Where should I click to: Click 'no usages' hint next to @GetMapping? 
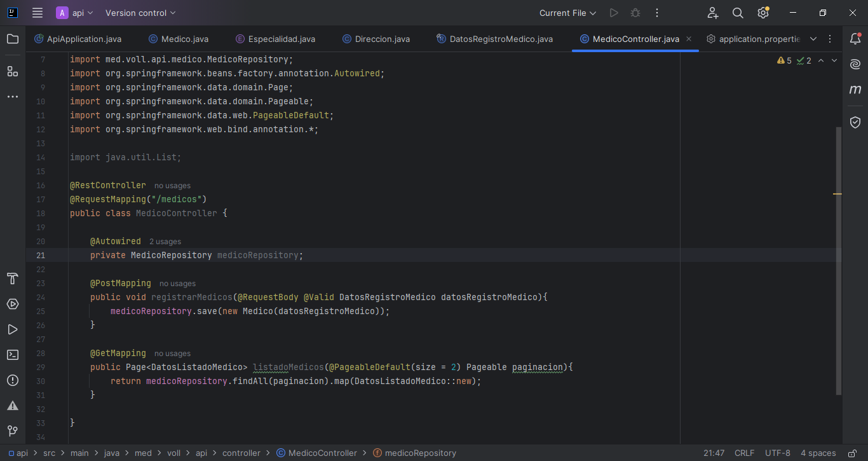tap(172, 354)
